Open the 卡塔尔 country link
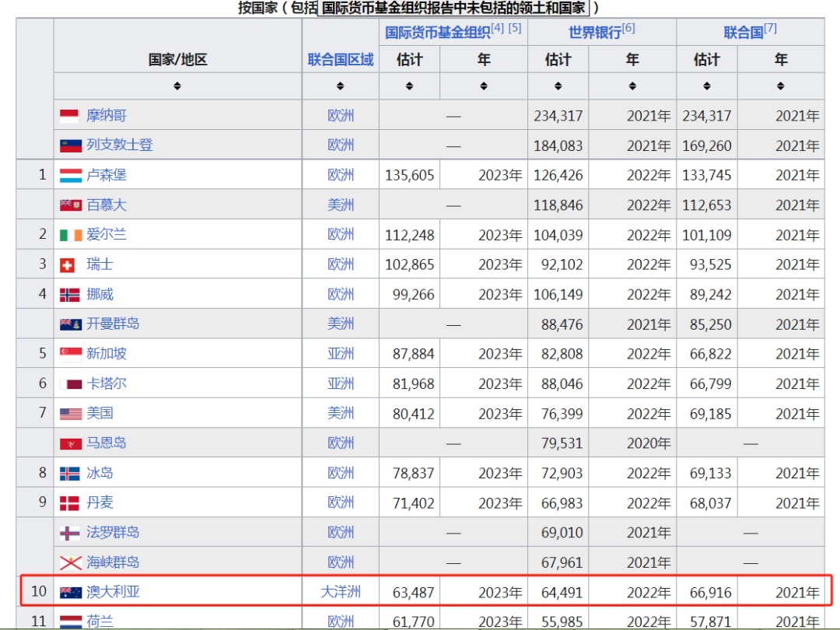The height and width of the screenshot is (630, 840). (107, 383)
